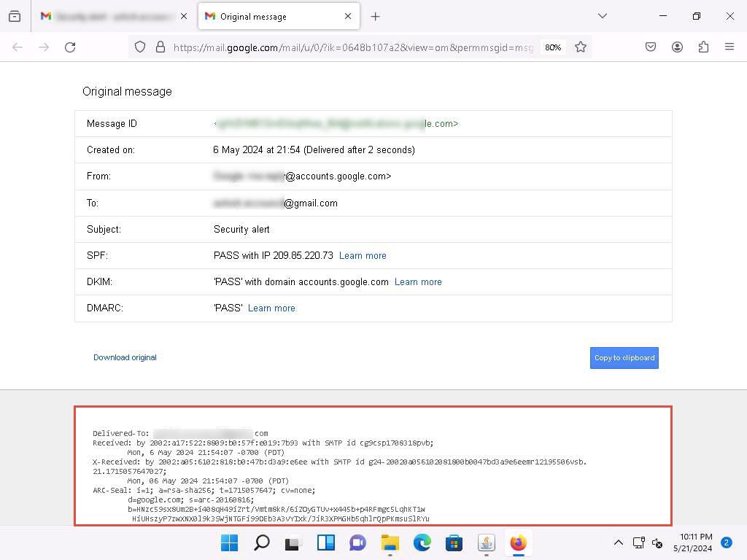The image size is (747, 560).
Task: Click the Firefox reload page button
Action: tap(70, 47)
